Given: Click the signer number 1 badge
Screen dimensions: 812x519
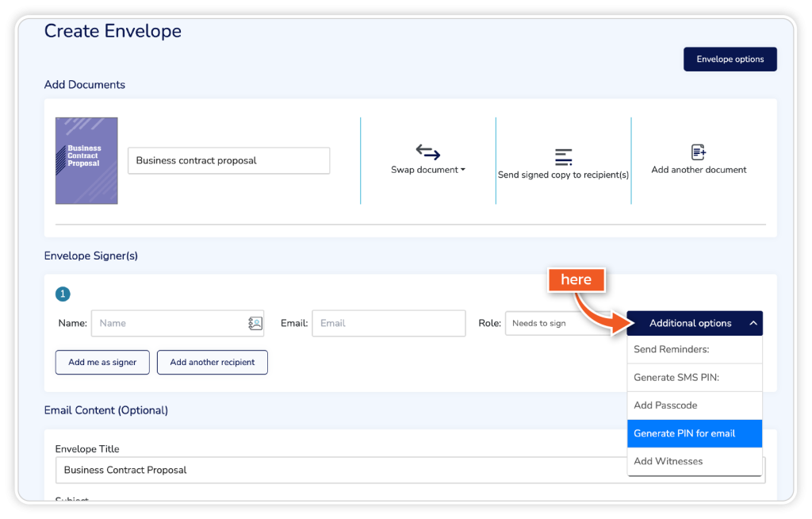Looking at the screenshot, I should pyautogui.click(x=63, y=294).
